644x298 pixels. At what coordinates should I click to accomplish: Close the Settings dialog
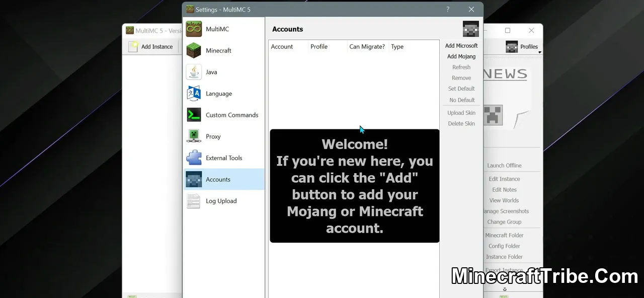click(x=471, y=9)
